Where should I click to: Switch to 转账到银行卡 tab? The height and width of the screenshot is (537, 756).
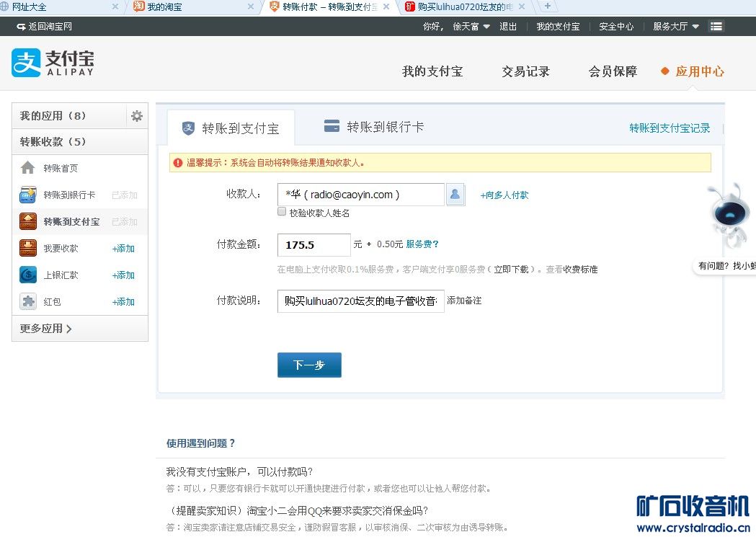[374, 127]
